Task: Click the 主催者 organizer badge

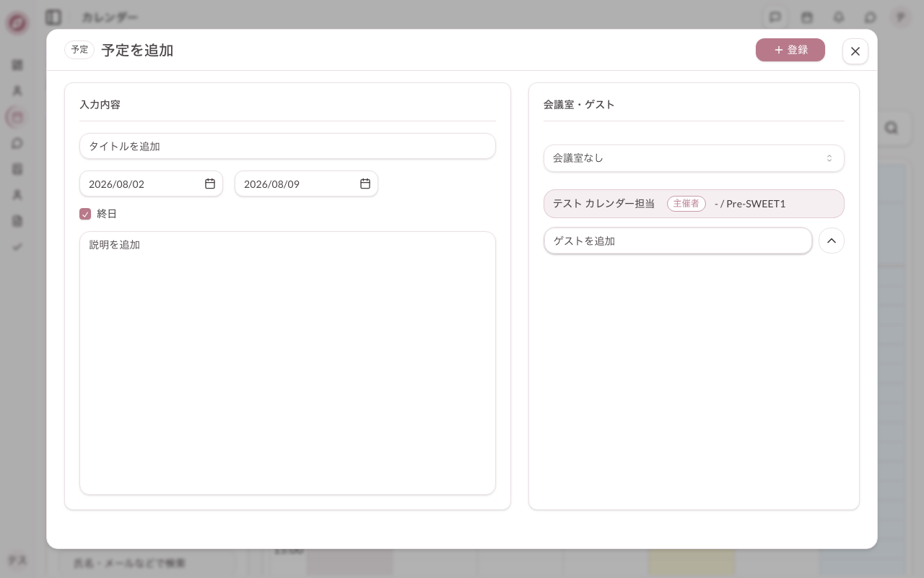Action: 687,204
